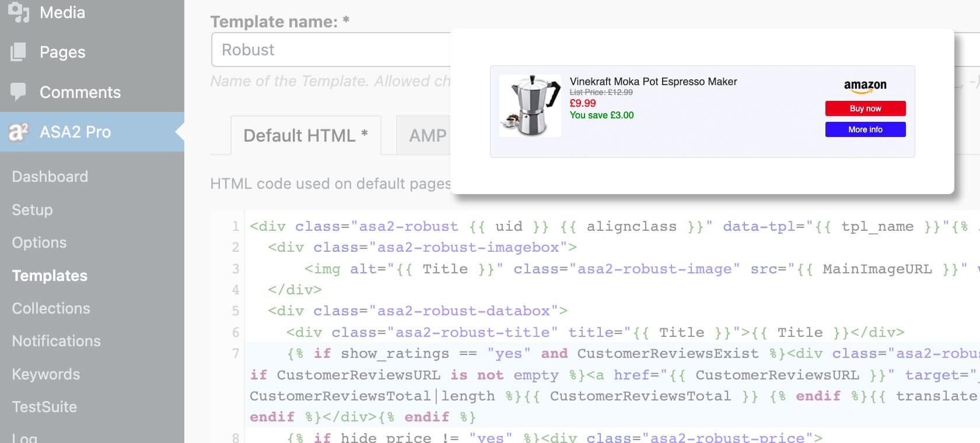Click the ASA2 Pro logo icon
The width and height of the screenshot is (980, 443).
coord(19,132)
